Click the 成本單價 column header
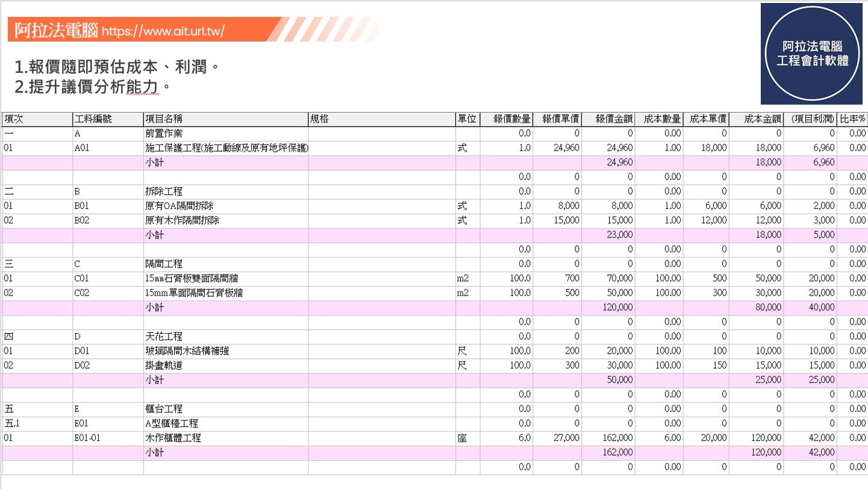Viewport: 868px width, 489px height. 706,119
